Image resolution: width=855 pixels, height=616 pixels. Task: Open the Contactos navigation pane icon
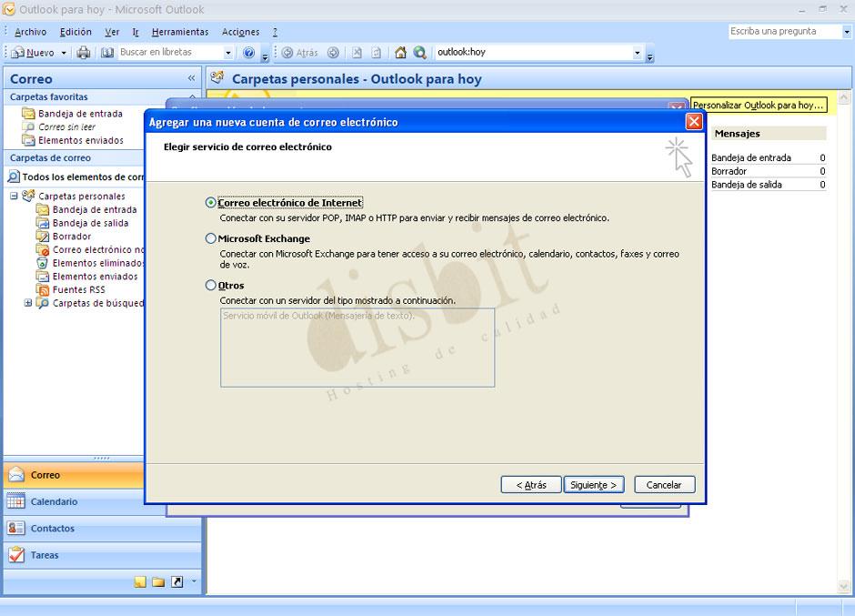[16, 529]
